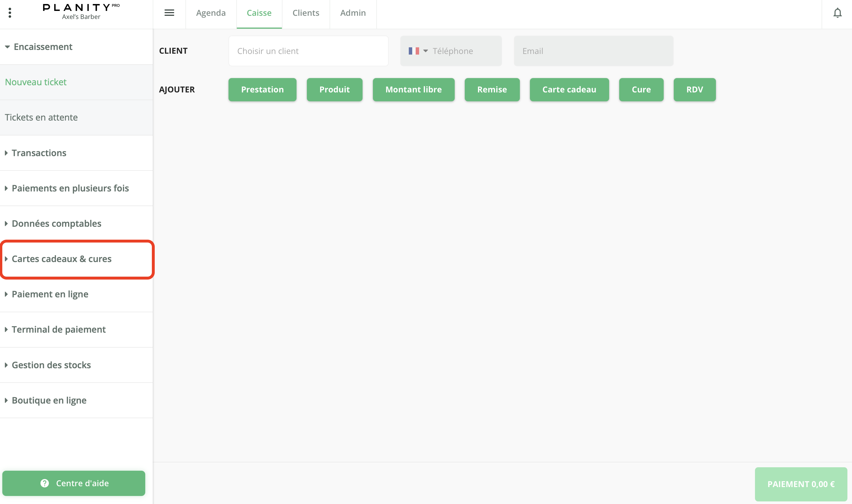Expand Gestion des stocks section

pyautogui.click(x=51, y=365)
